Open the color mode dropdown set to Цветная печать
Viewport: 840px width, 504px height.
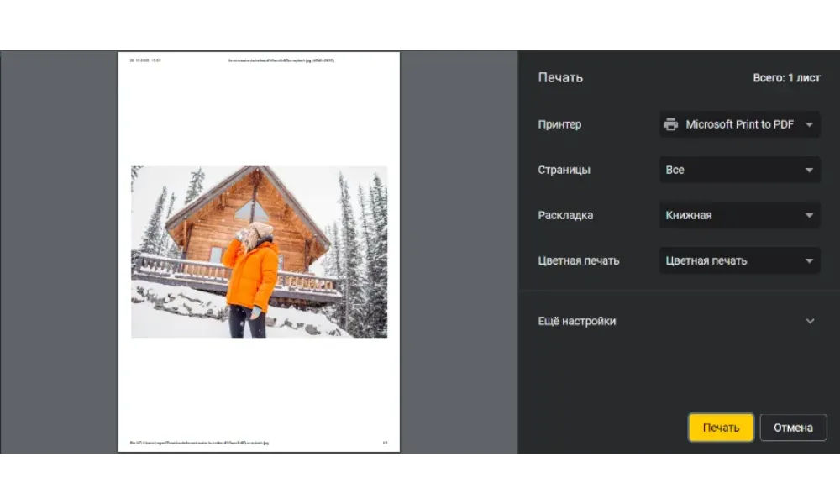point(739,260)
